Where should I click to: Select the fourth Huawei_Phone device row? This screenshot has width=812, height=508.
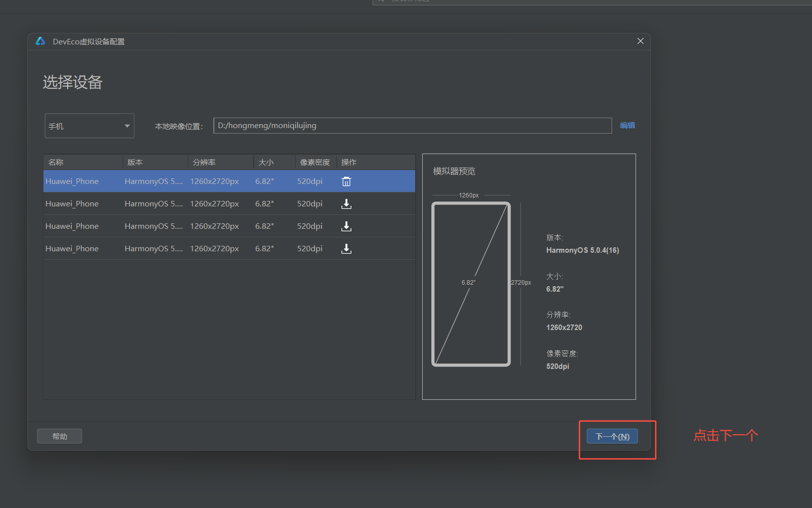coord(229,249)
